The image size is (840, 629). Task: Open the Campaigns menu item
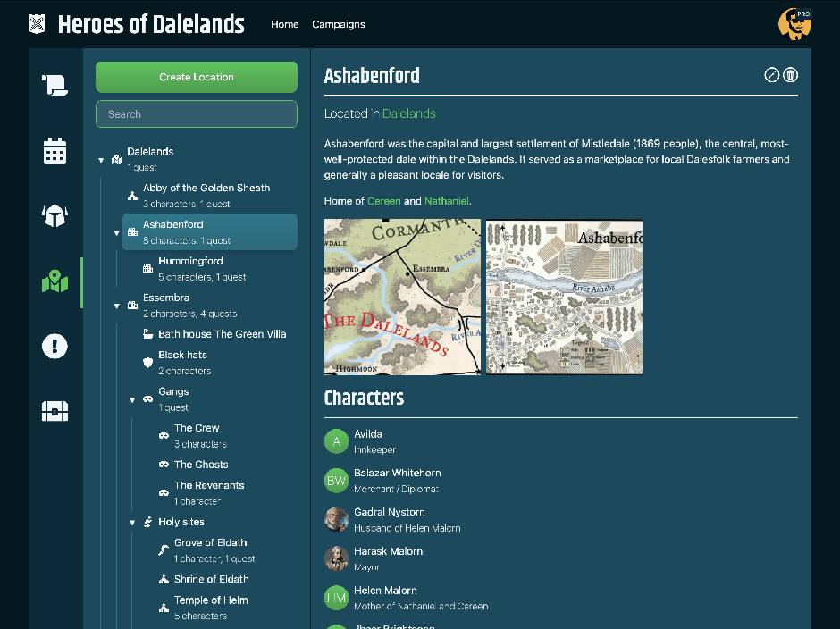(338, 24)
